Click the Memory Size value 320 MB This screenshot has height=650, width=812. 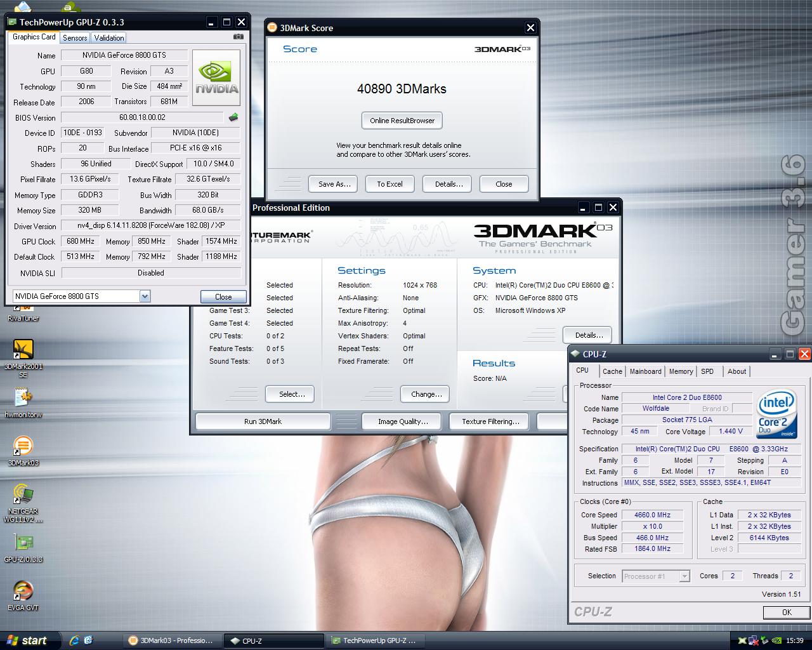click(89, 210)
